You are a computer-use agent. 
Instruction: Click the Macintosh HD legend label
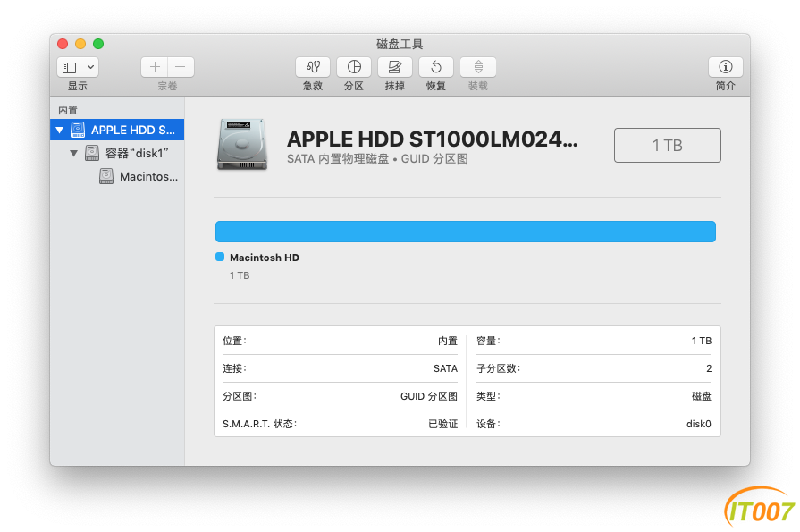pos(265,258)
